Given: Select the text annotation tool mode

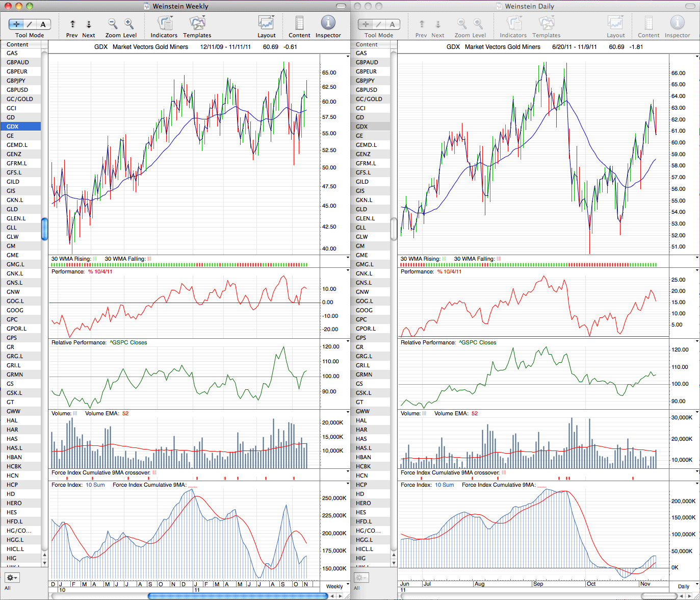Looking at the screenshot, I should [43, 24].
